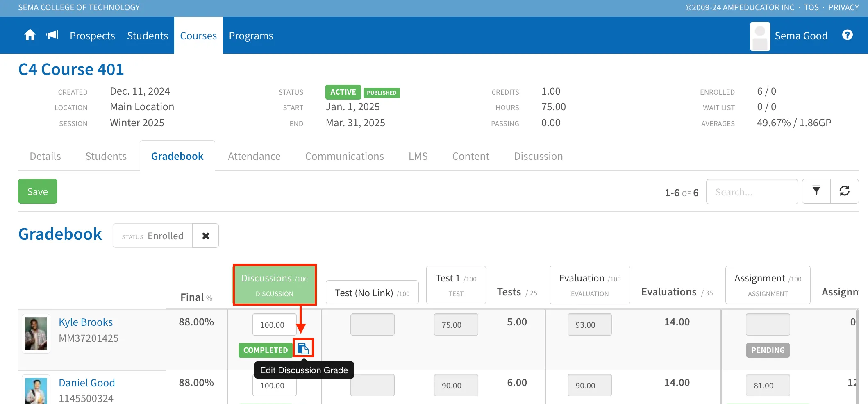This screenshot has width=868, height=404.
Task: Click the PENDING badge for Kyle Brooks
Action: pos(768,350)
